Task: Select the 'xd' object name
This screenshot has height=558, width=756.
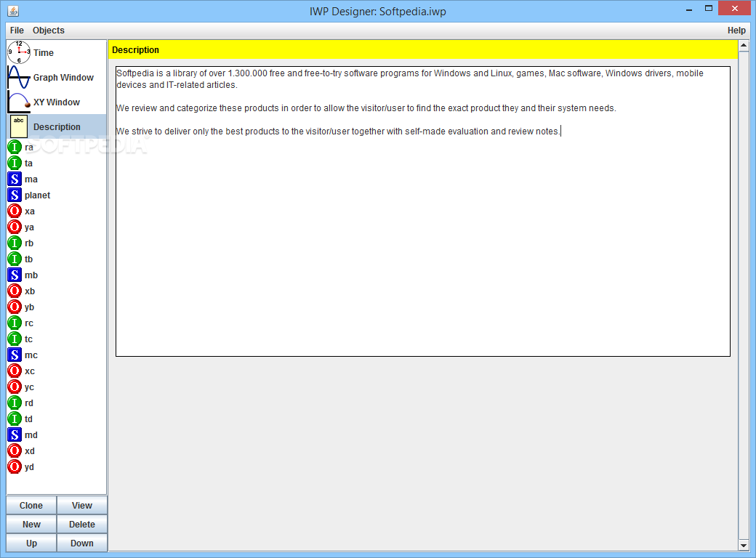Action: [x=29, y=451]
